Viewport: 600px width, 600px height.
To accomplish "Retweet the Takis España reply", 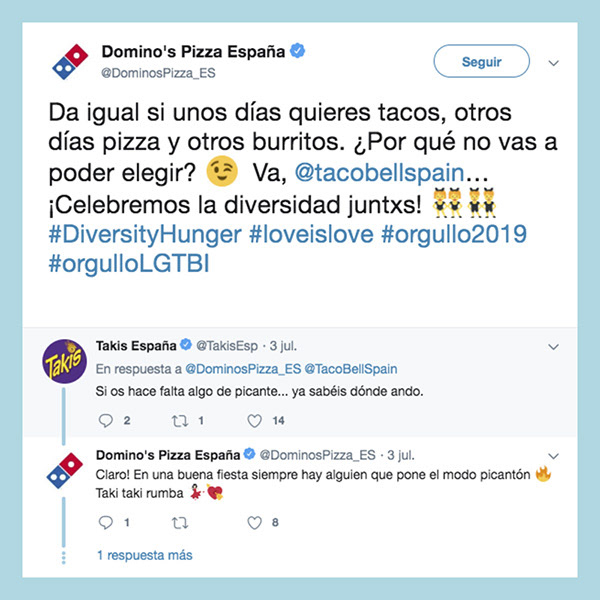I will pyautogui.click(x=179, y=421).
